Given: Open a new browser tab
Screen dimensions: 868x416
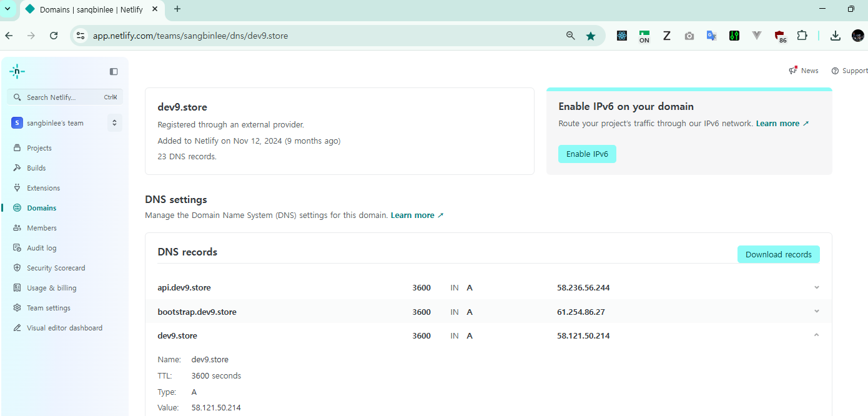Looking at the screenshot, I should point(177,9).
